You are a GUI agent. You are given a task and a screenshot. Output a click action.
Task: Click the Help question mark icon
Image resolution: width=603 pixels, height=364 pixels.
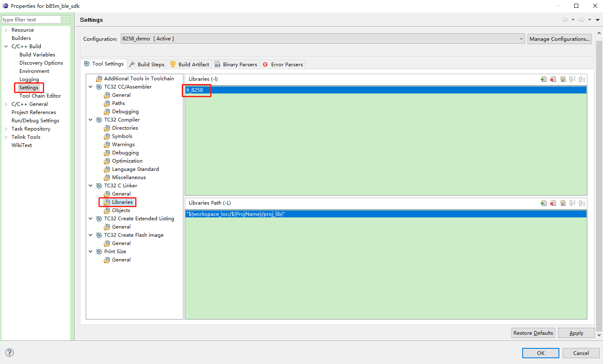9,352
